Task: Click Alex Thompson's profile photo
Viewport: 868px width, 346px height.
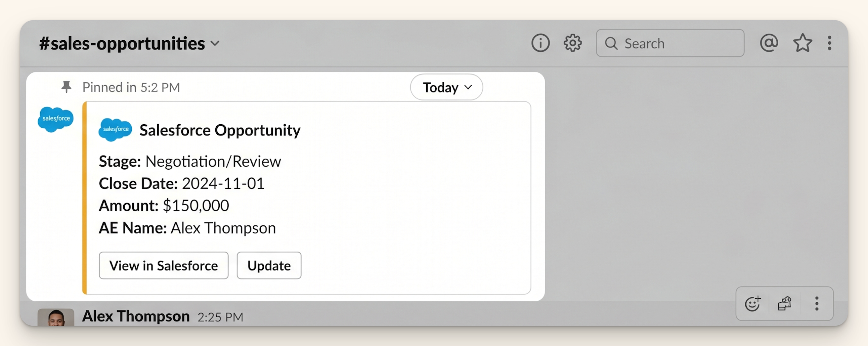Action: click(x=56, y=317)
